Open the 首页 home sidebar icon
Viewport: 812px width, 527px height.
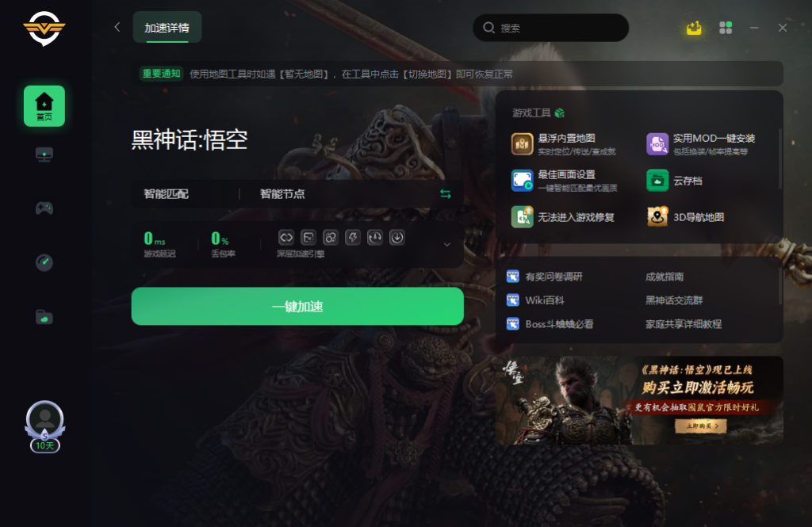[x=44, y=105]
